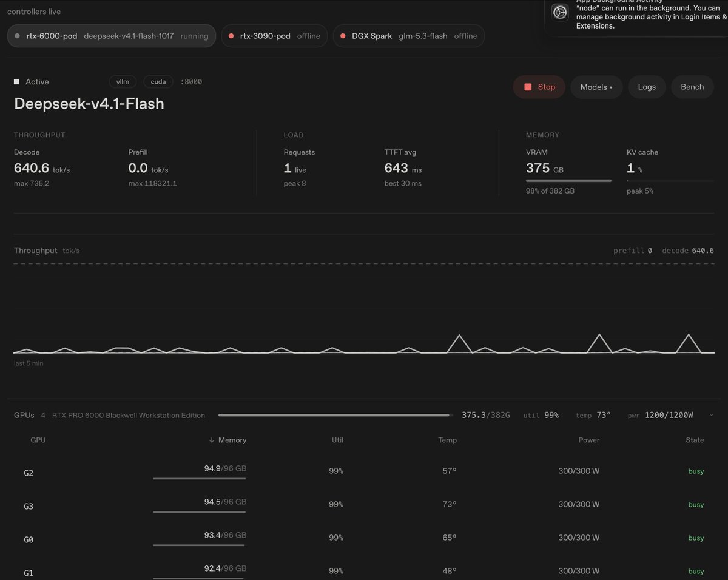Click the Stop button
Viewport: 728px width, 580px height.
point(539,87)
